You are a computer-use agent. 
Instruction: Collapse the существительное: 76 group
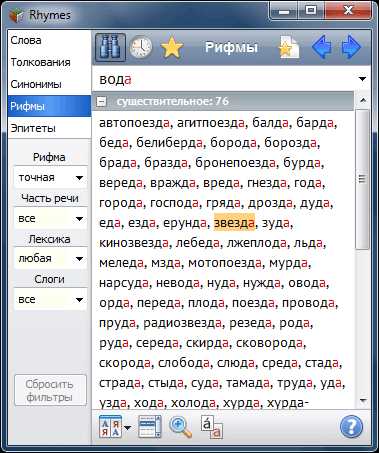[101, 101]
